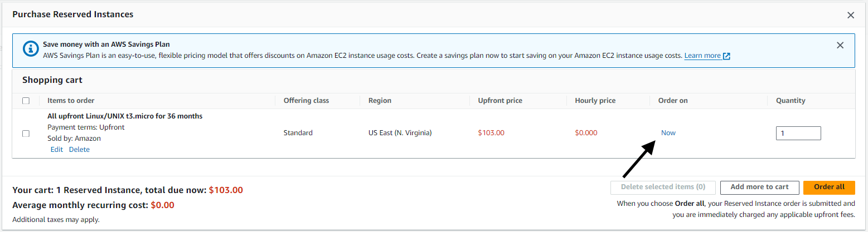Click the Shopping cart heading
Image resolution: width=868 pixels, height=232 pixels.
[x=52, y=80]
